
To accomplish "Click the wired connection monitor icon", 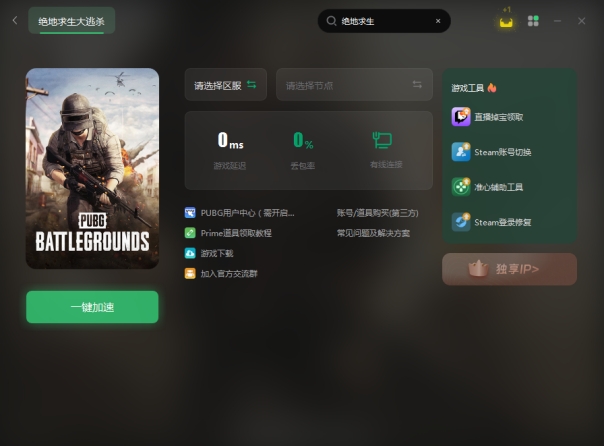I will click(x=382, y=140).
